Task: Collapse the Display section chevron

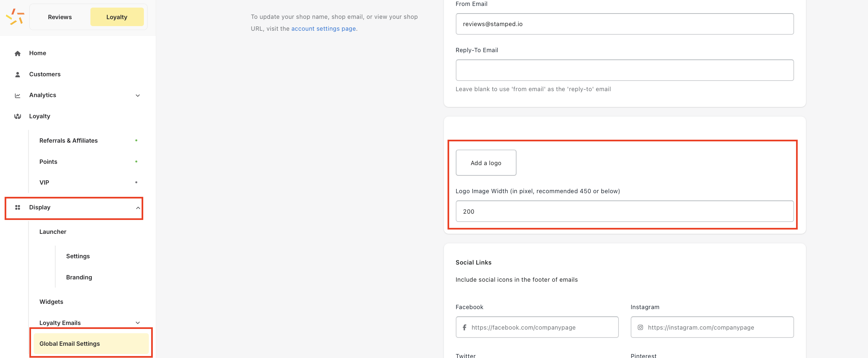Action: click(x=138, y=208)
